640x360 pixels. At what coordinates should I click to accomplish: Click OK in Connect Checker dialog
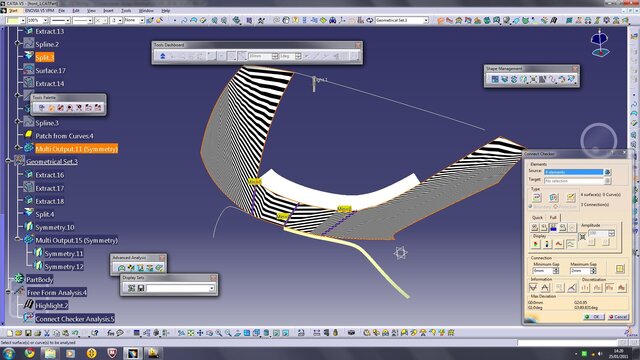tap(593, 317)
